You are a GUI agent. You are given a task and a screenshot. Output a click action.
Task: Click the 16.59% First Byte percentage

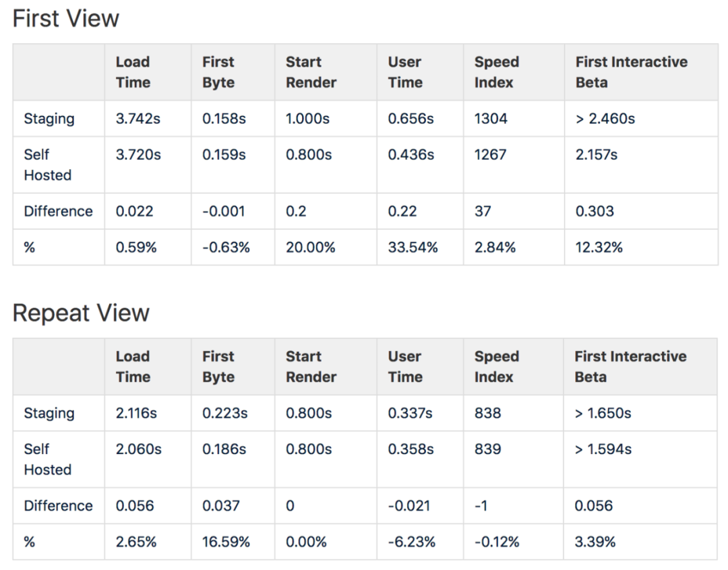click(x=226, y=542)
